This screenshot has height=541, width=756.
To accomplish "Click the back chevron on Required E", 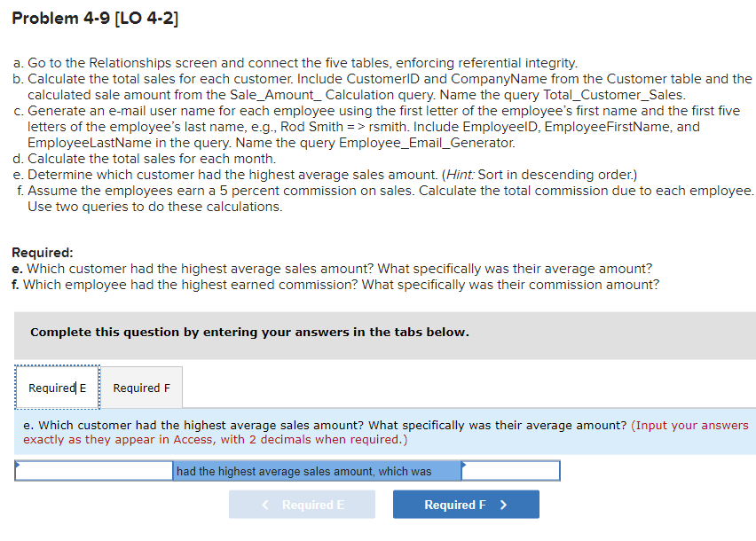I will [264, 504].
